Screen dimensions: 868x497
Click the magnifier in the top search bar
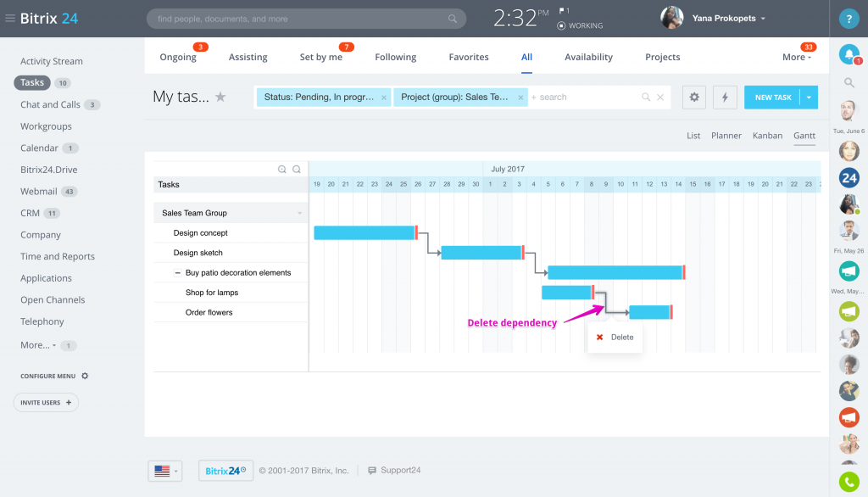pyautogui.click(x=453, y=19)
